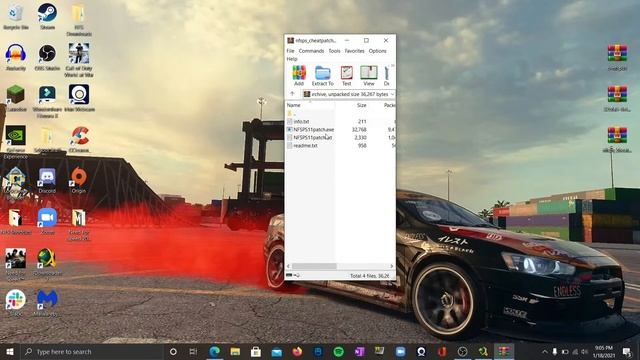Click the horizontal scrollbar thumb in WinRAR

point(314,266)
